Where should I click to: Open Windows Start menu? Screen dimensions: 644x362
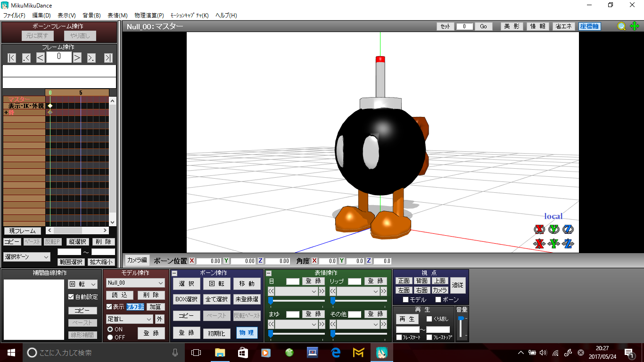10,353
